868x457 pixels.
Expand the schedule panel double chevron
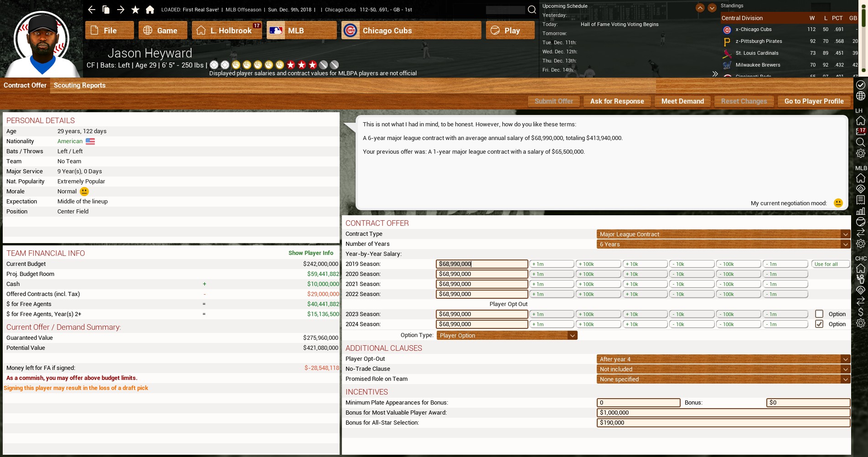click(x=715, y=73)
